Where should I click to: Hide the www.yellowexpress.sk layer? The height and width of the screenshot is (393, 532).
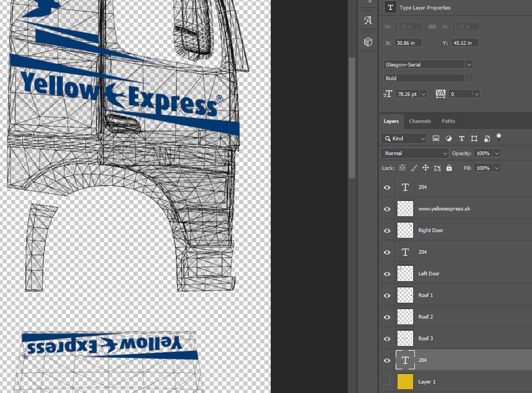coord(387,209)
